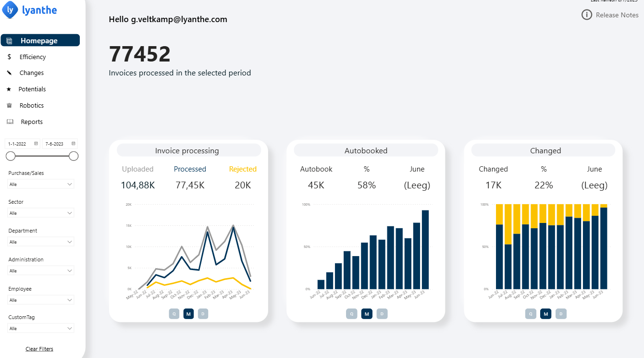Open the Department filter dropdown
The image size is (644, 358).
[x=41, y=242]
